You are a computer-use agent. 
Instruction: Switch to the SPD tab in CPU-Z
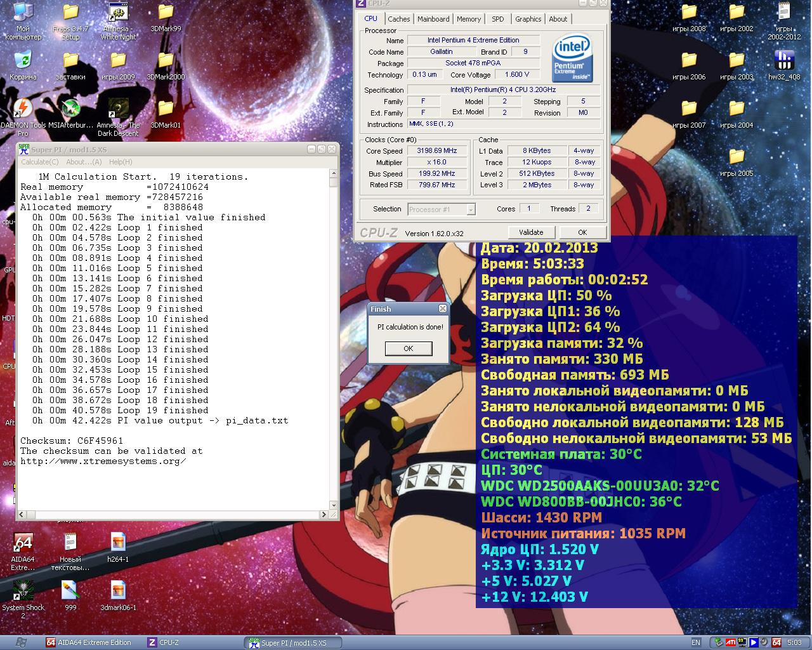point(498,19)
